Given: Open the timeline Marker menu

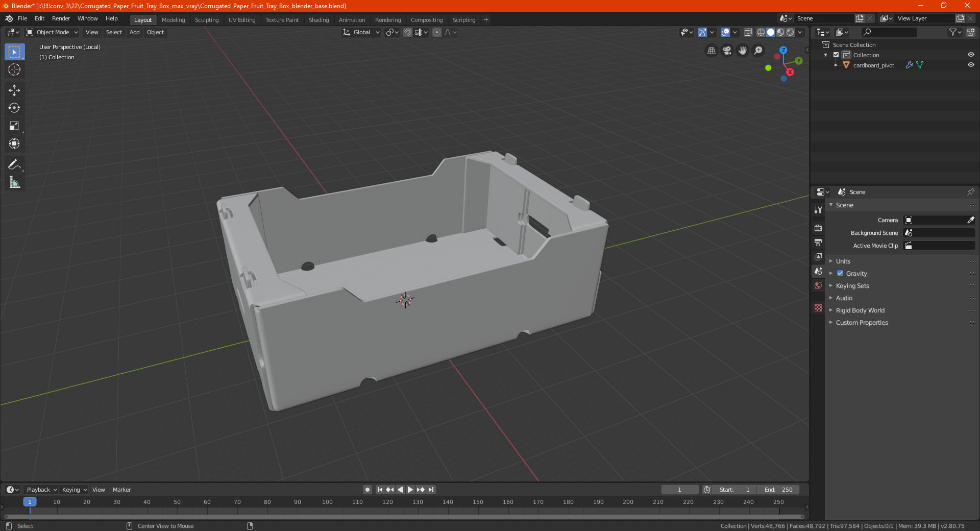Looking at the screenshot, I should click(121, 490).
